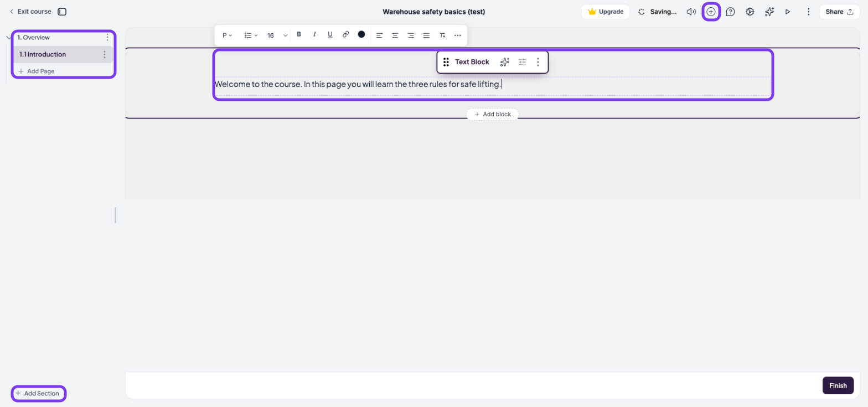Clear text formatting
Viewport: 868px width, 407px height.
pos(442,35)
